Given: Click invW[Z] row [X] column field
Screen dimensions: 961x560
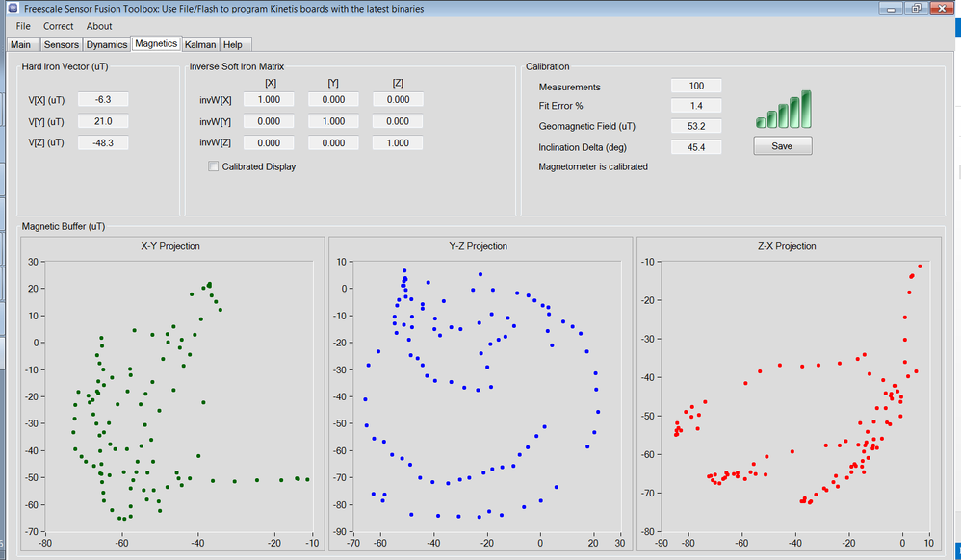Looking at the screenshot, I should 269,142.
